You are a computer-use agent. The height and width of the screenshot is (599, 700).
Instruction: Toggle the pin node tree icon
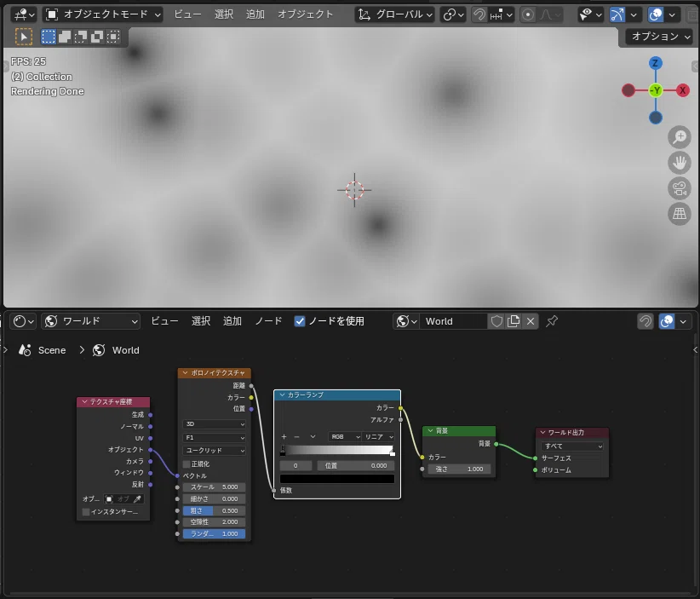click(x=552, y=321)
